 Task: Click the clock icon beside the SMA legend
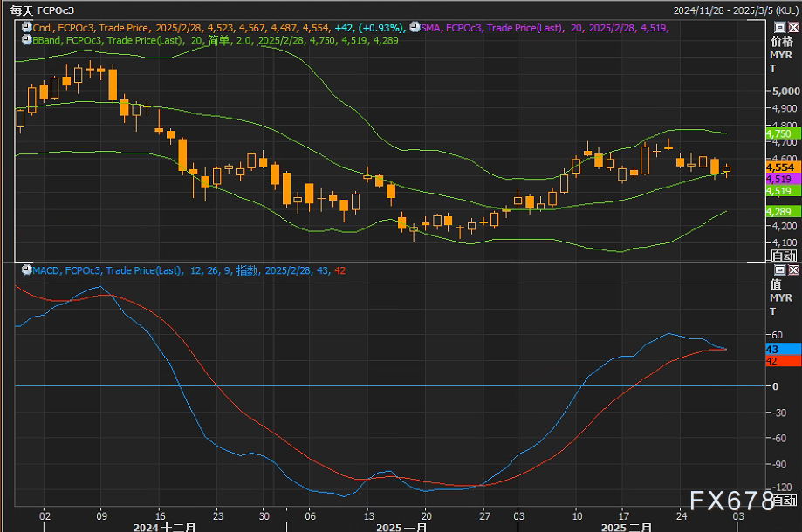(414, 28)
